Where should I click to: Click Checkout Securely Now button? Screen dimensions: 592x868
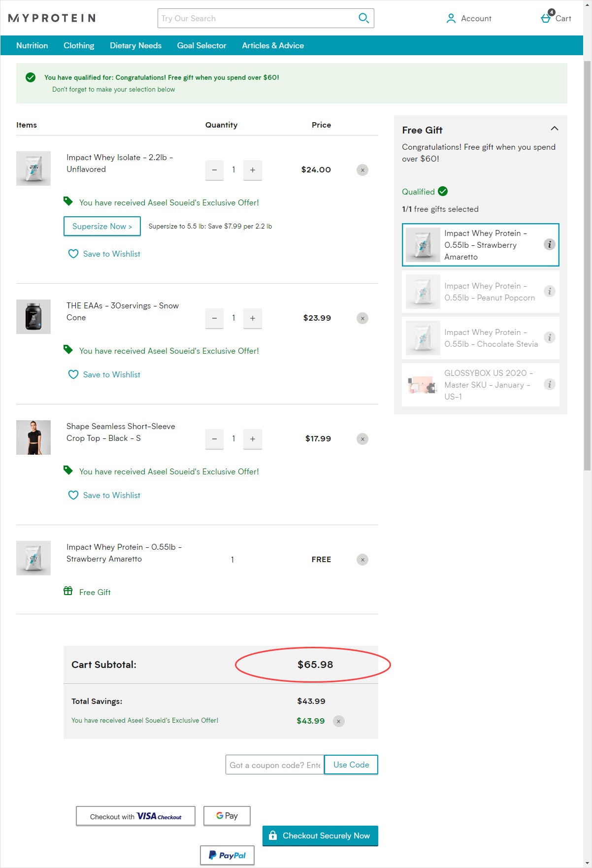(x=320, y=836)
